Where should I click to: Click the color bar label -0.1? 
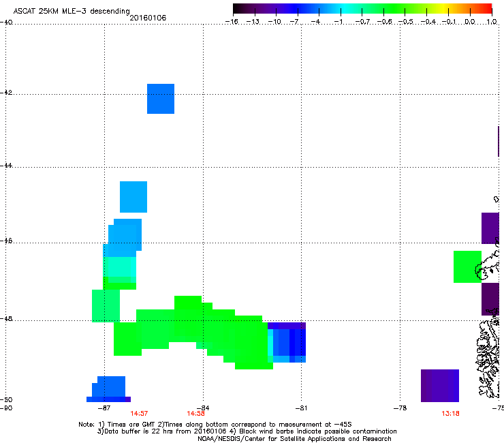click(x=449, y=22)
